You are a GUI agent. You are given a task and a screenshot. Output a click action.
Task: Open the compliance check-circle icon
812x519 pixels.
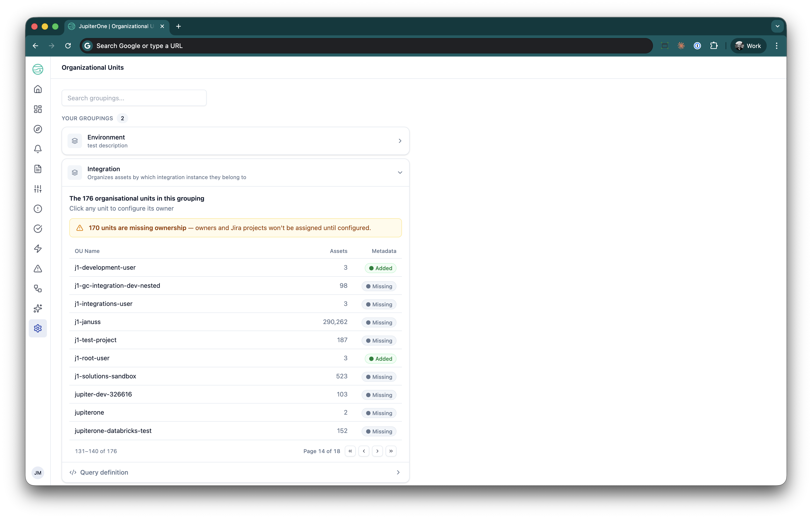click(x=38, y=228)
